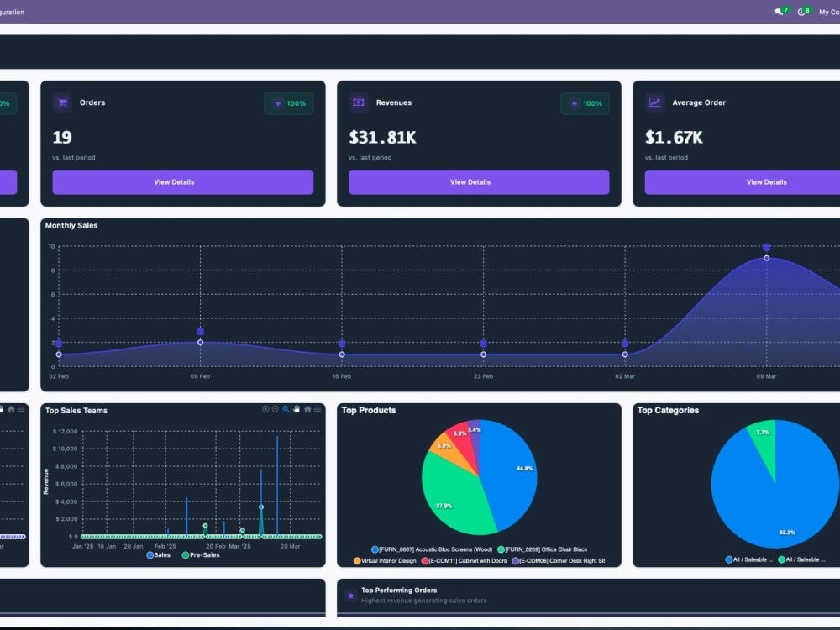The height and width of the screenshot is (630, 840).
Task: Reset zoom with home icon in the leftmost cut-off chart
Action: coord(11,409)
